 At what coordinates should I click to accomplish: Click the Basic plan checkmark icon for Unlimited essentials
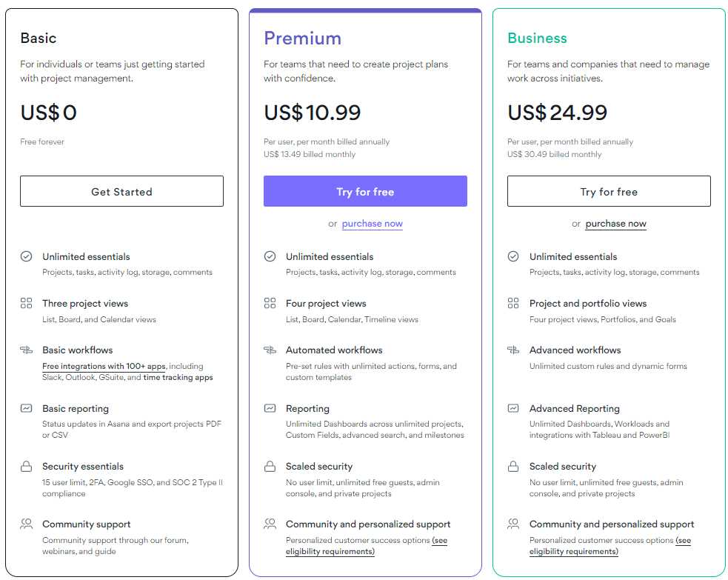[x=27, y=256]
